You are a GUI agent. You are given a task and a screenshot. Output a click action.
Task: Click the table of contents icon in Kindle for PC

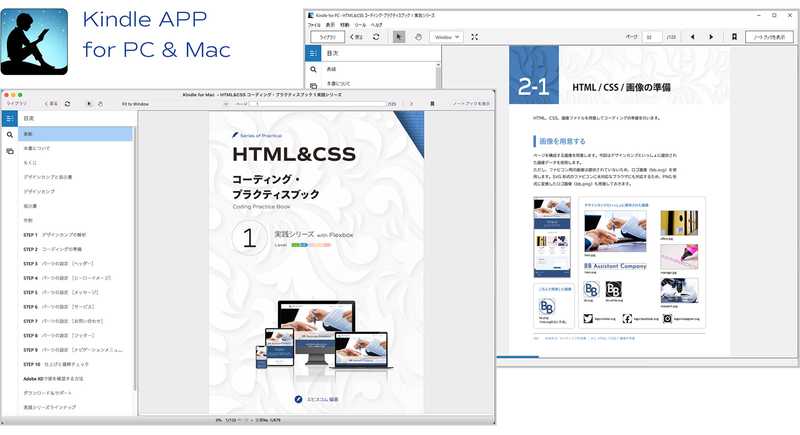click(313, 53)
